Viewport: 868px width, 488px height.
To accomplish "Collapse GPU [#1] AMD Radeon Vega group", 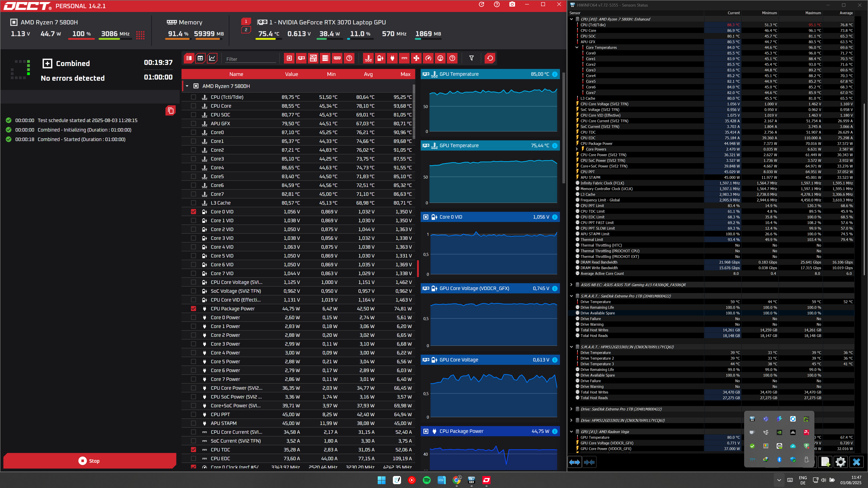I will [571, 432].
